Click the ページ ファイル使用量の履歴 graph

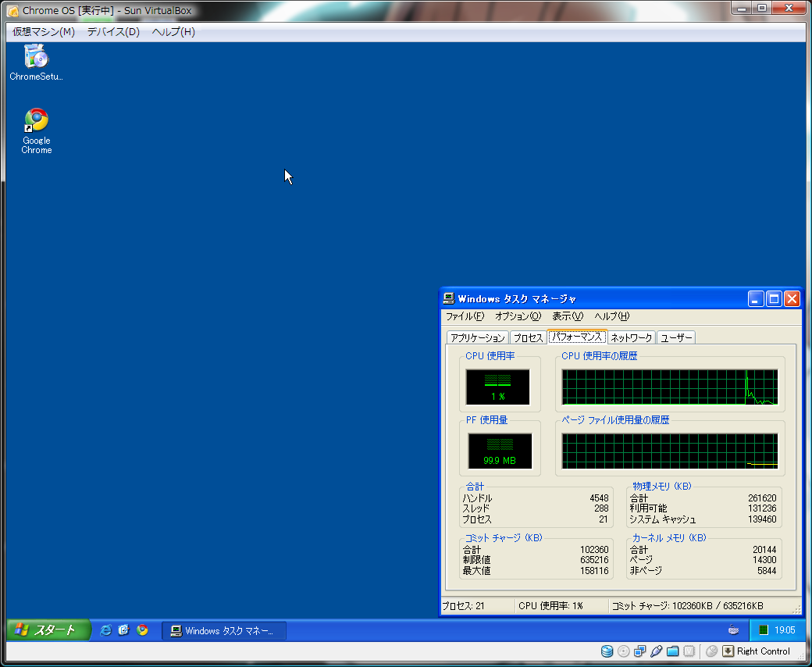click(670, 451)
